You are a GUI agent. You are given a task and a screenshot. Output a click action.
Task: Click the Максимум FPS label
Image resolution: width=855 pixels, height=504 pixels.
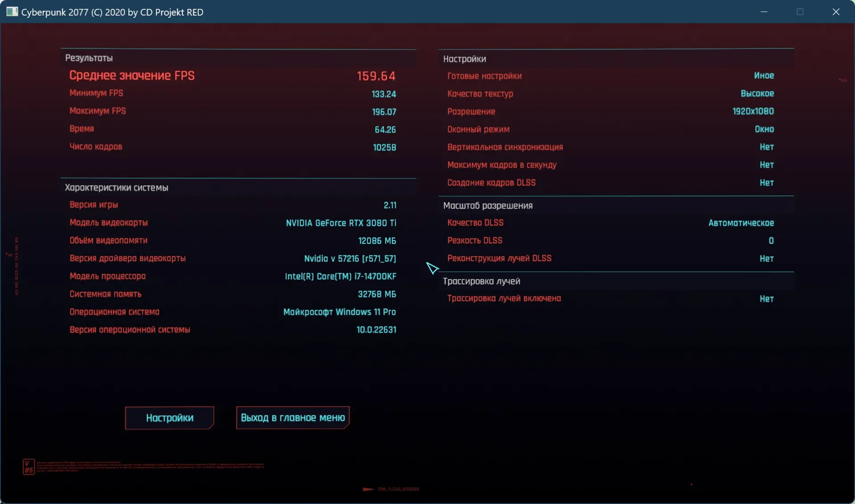point(98,111)
